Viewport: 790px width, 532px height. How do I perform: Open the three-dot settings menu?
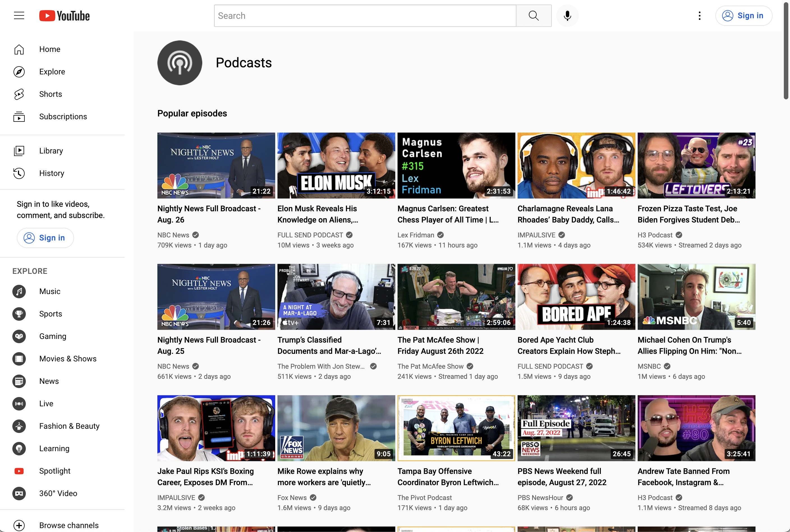point(699,16)
